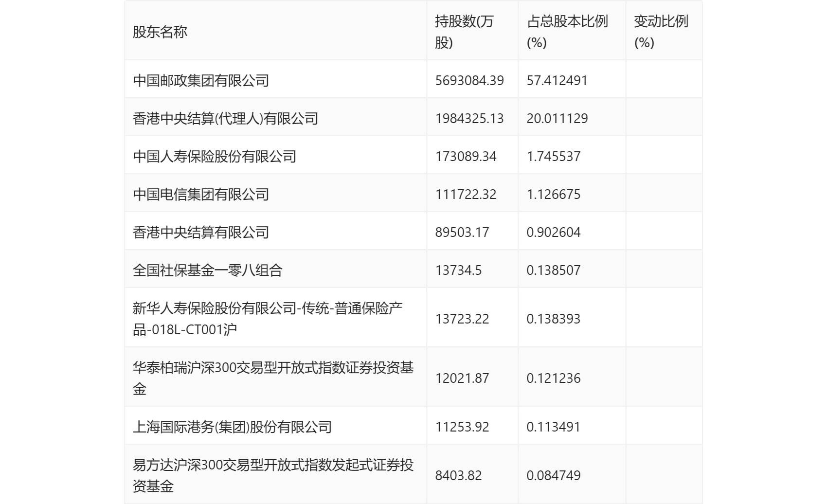Select the value 13723.22
The image size is (827, 504).
point(462,319)
